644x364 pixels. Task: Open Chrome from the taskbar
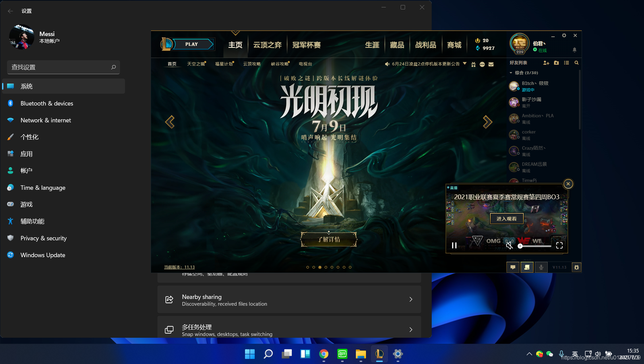coord(324,354)
